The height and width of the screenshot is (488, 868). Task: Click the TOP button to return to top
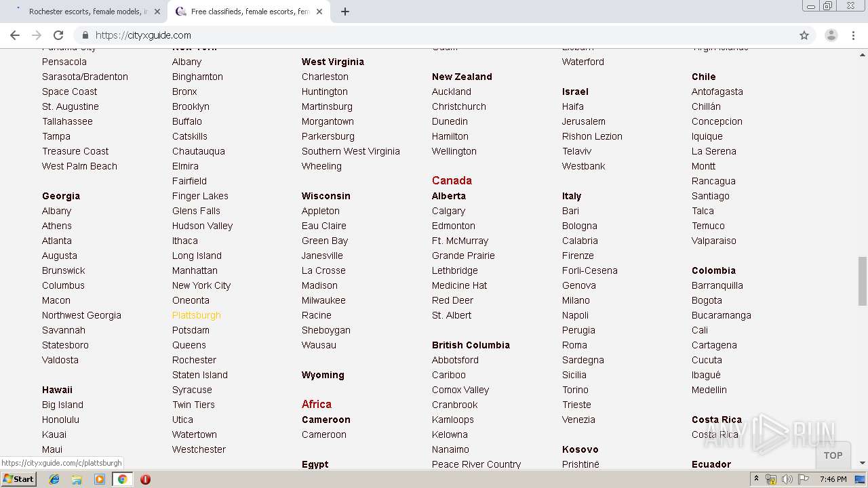click(x=833, y=455)
